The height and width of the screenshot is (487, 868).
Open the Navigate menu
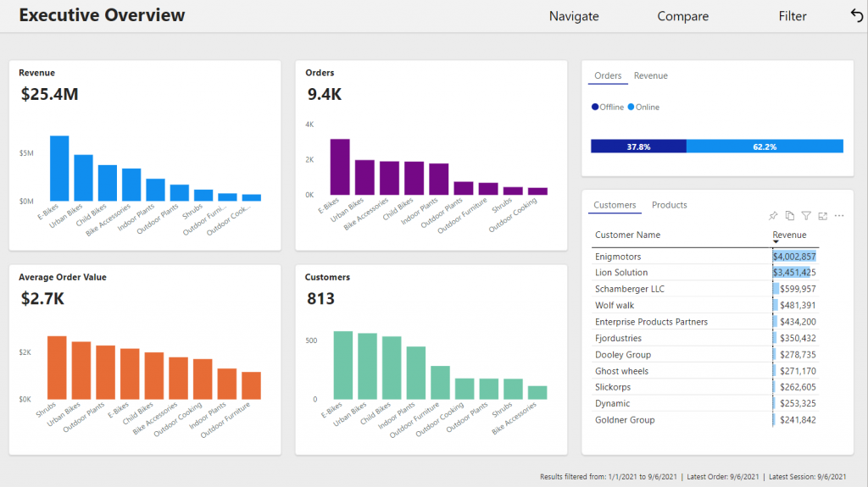[574, 16]
